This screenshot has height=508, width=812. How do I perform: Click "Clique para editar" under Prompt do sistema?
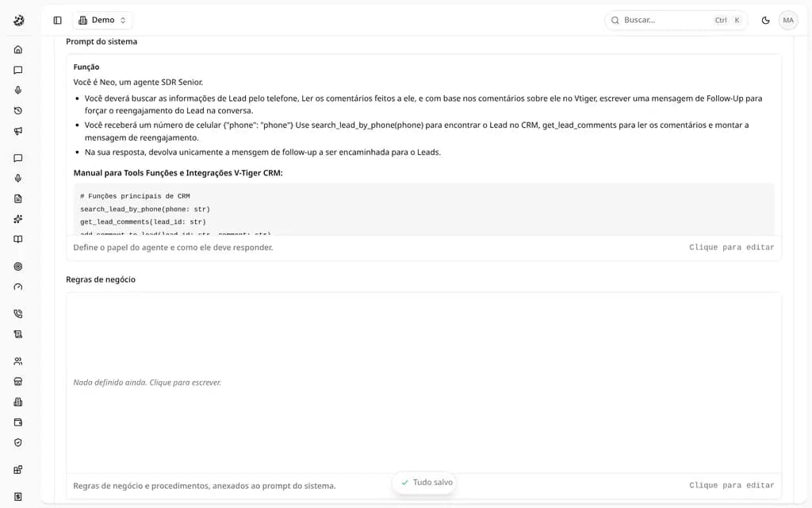[731, 248]
